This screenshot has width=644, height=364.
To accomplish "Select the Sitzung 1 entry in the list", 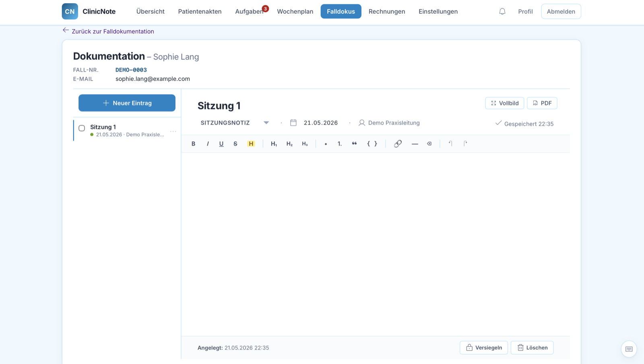I will [x=127, y=130].
